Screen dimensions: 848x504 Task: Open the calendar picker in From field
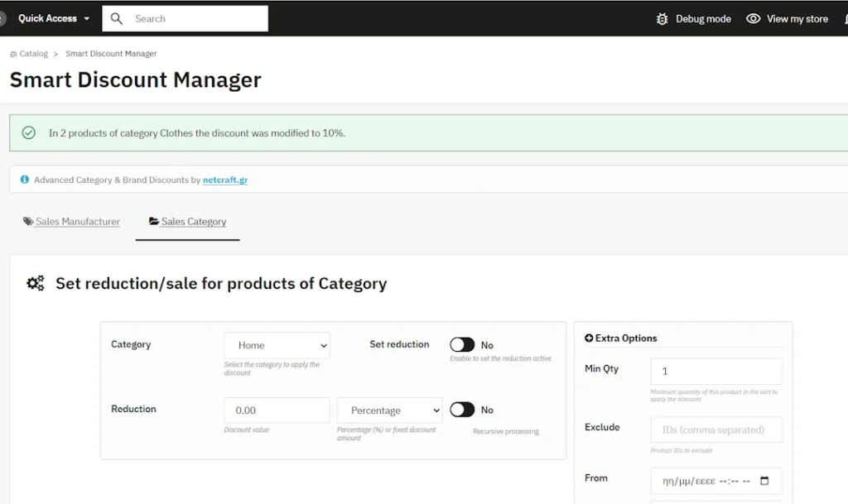[764, 481]
